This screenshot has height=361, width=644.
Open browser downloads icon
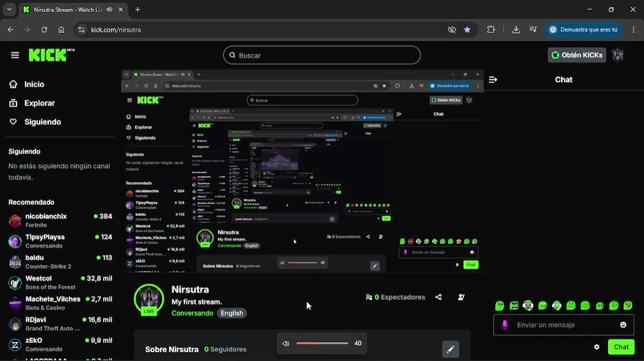click(516, 30)
